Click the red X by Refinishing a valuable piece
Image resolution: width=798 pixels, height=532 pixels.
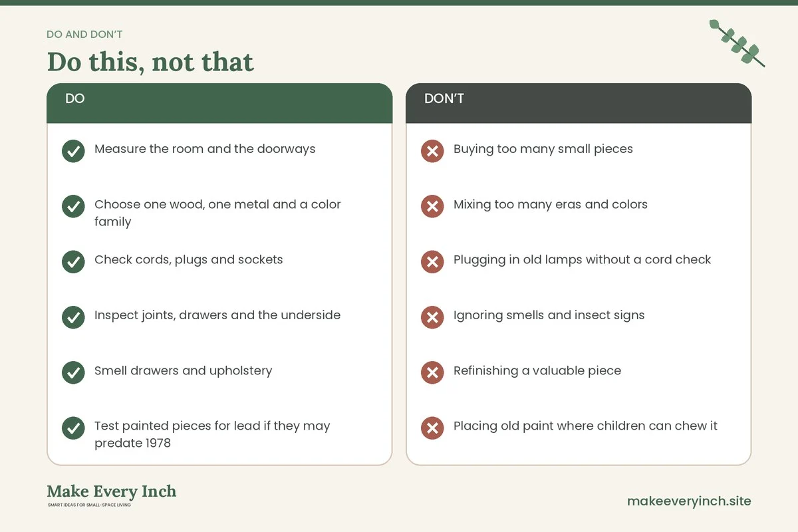click(x=432, y=372)
